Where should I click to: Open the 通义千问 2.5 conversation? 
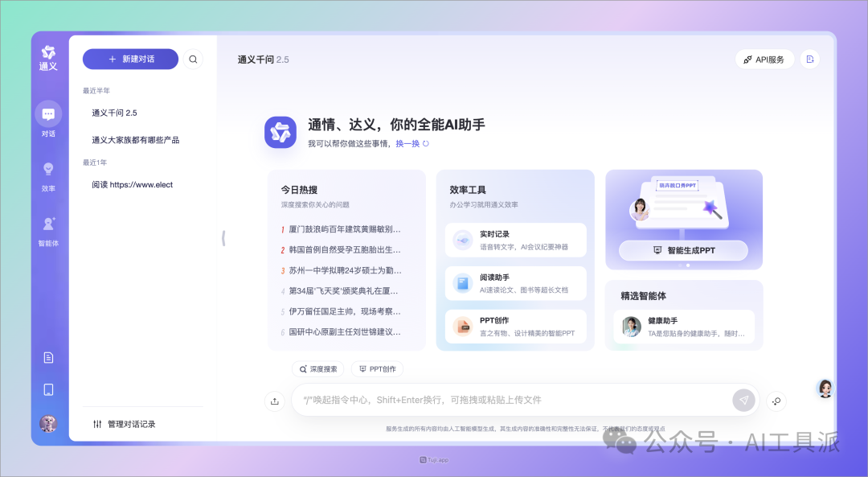point(114,113)
